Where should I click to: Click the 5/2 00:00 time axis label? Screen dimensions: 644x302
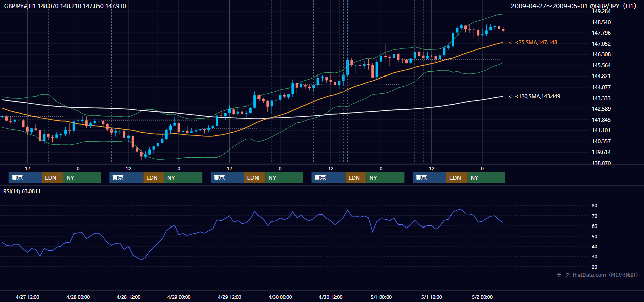click(482, 297)
